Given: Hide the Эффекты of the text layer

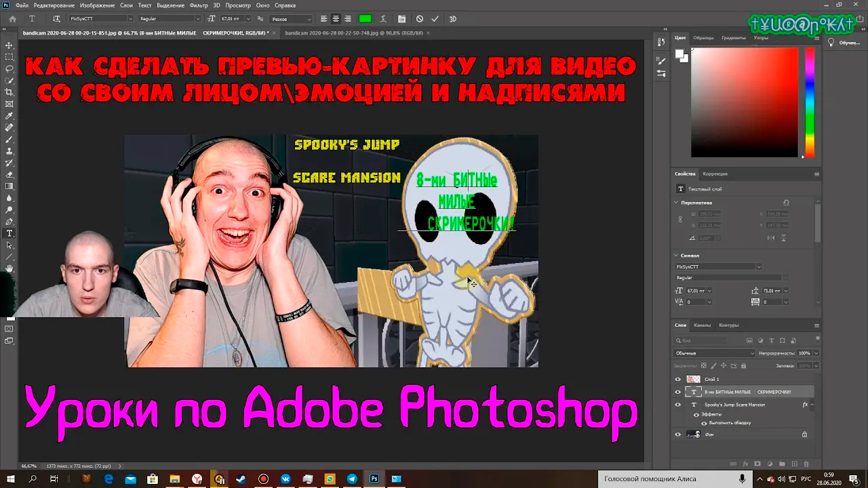Looking at the screenshot, I should click(696, 415).
